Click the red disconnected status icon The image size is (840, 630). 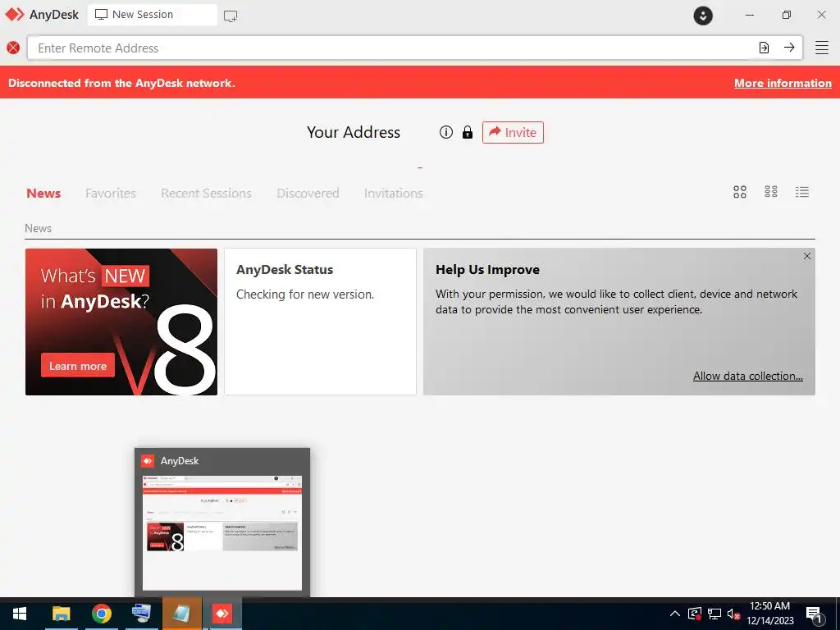(x=13, y=48)
